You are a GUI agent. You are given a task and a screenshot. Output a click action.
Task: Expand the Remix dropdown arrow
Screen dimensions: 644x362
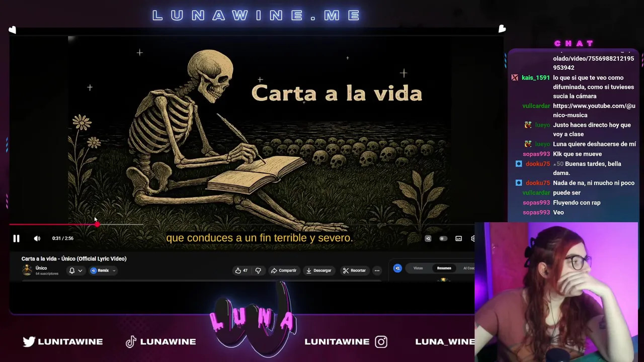click(114, 270)
